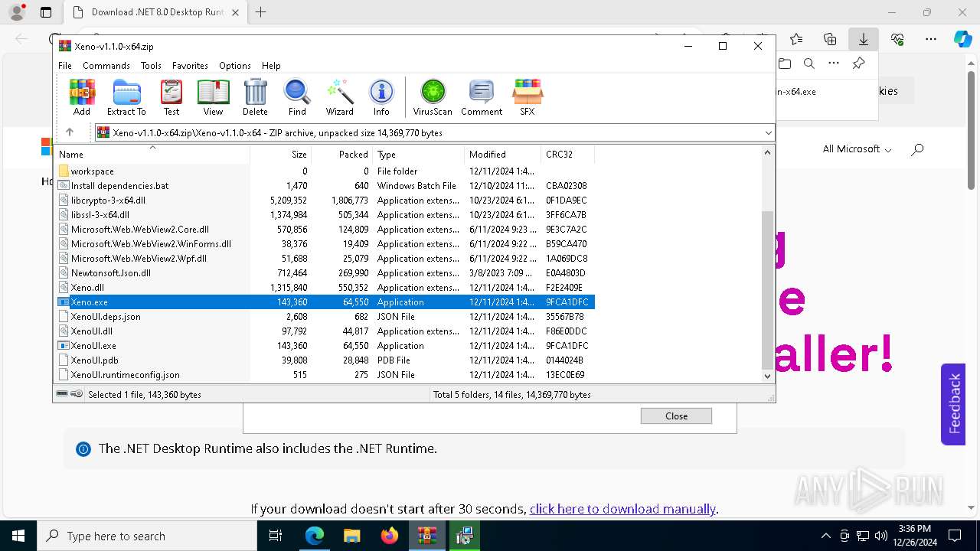Open the Wizard wand icon
Screen dimensions: 980x551
(340, 97)
